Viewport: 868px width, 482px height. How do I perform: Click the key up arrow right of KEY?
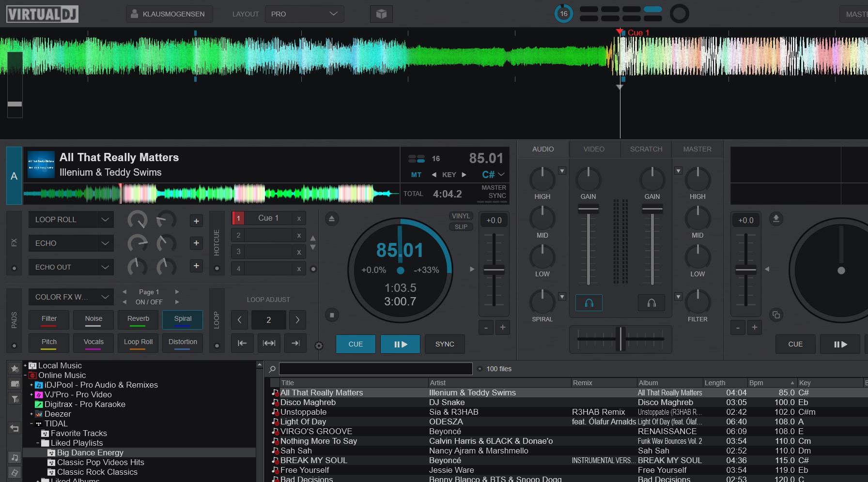coord(464,175)
